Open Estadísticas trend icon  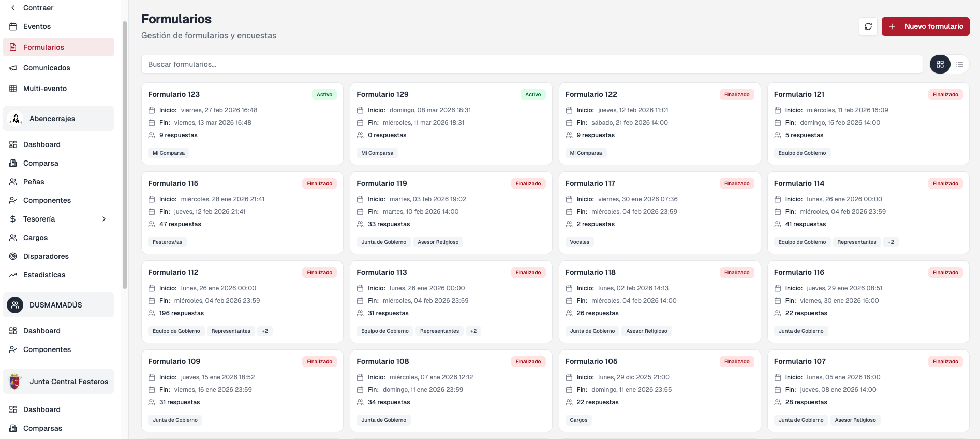[13, 275]
